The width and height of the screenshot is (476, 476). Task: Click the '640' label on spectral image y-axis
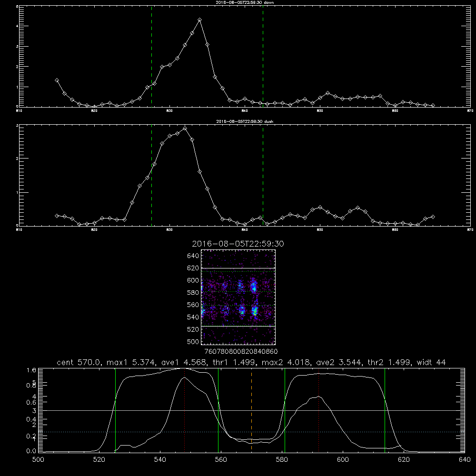click(193, 256)
